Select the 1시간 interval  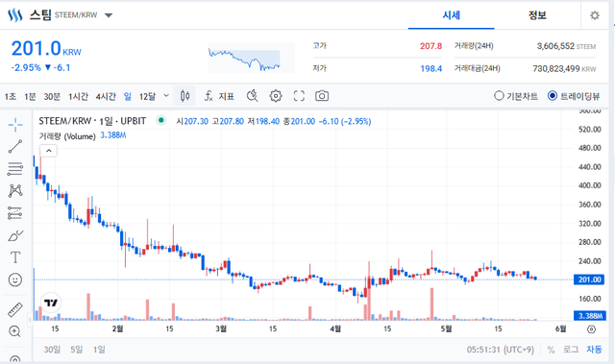(x=78, y=96)
